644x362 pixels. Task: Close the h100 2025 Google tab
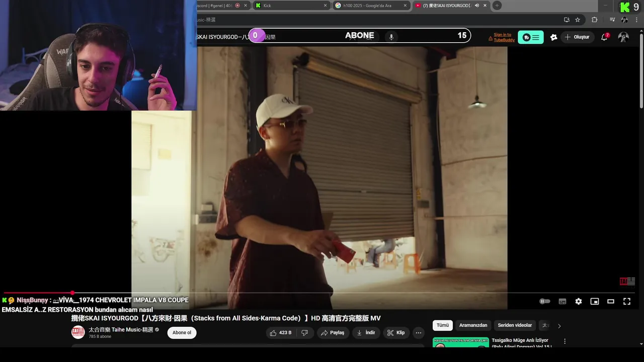pyautogui.click(x=405, y=6)
